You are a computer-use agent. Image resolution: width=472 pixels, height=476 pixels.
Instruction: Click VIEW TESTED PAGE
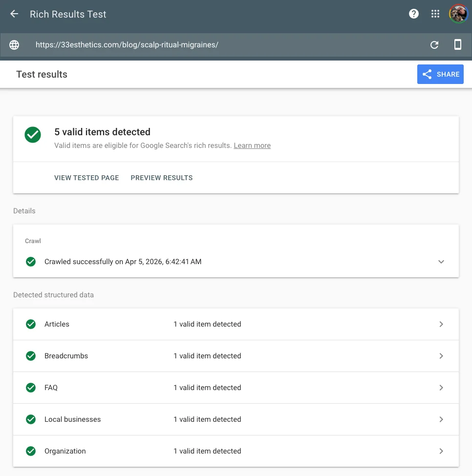coord(86,178)
